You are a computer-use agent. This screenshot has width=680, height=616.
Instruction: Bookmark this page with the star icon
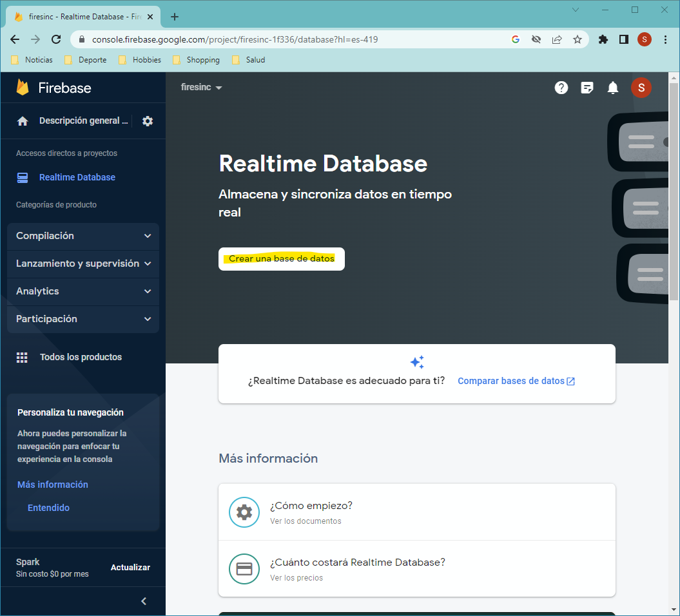point(578,39)
